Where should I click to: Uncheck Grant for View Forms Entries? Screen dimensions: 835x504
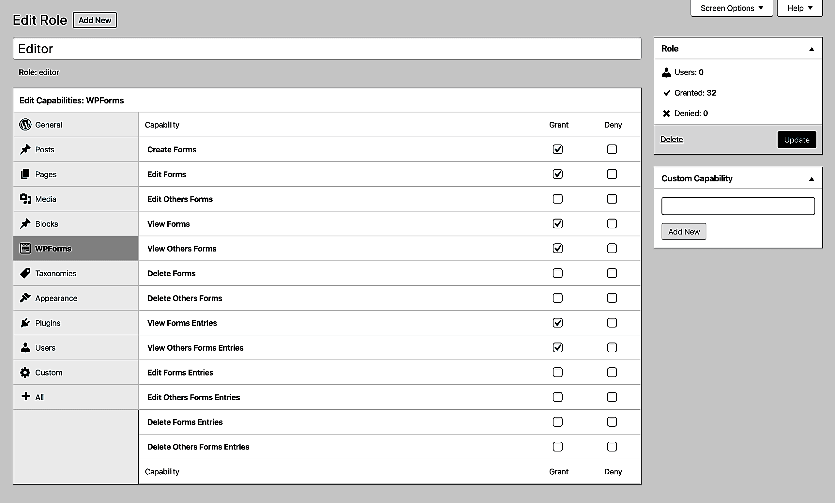pos(557,322)
